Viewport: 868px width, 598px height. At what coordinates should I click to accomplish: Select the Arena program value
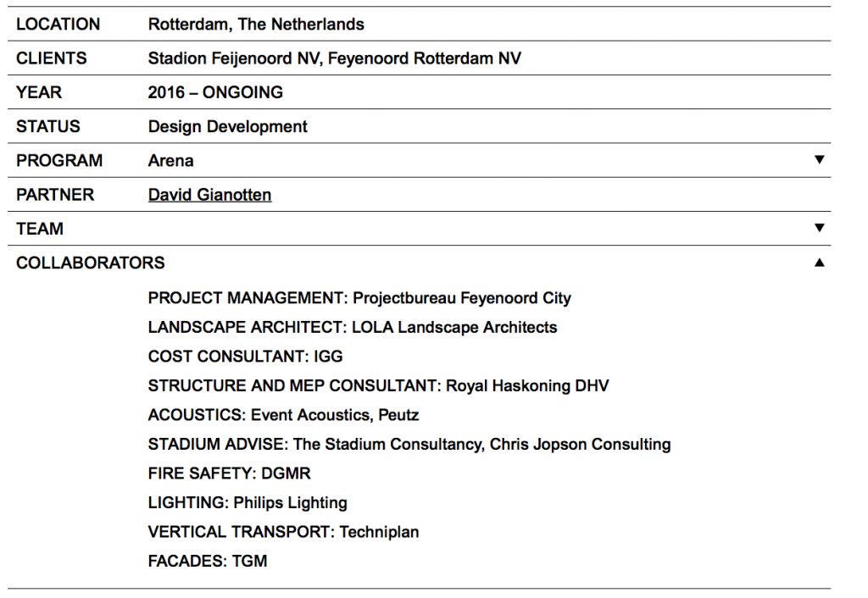170,161
